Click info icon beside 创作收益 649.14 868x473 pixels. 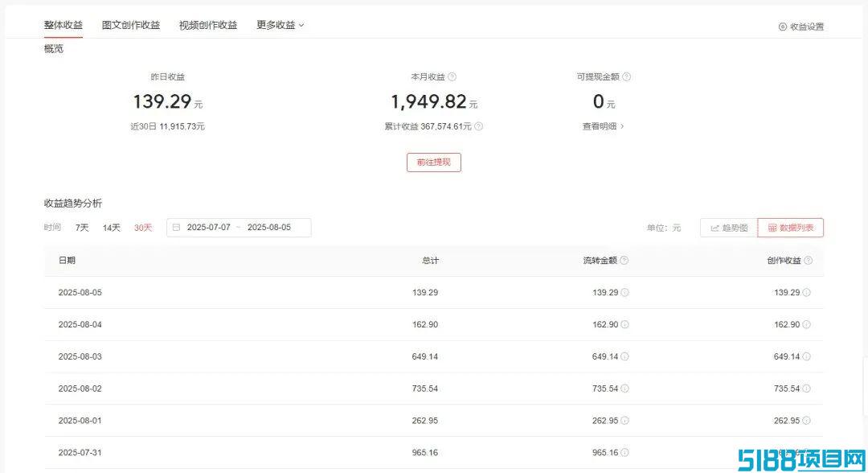[807, 356]
